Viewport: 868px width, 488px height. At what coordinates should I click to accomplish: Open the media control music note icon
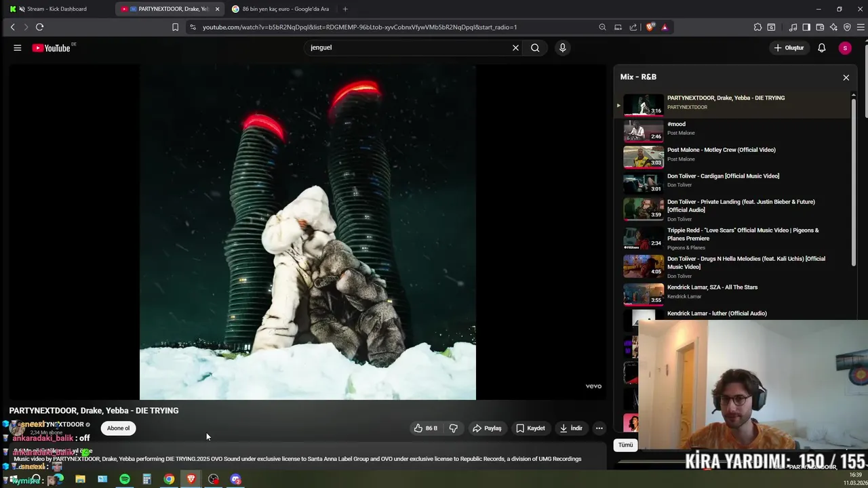pos(793,27)
